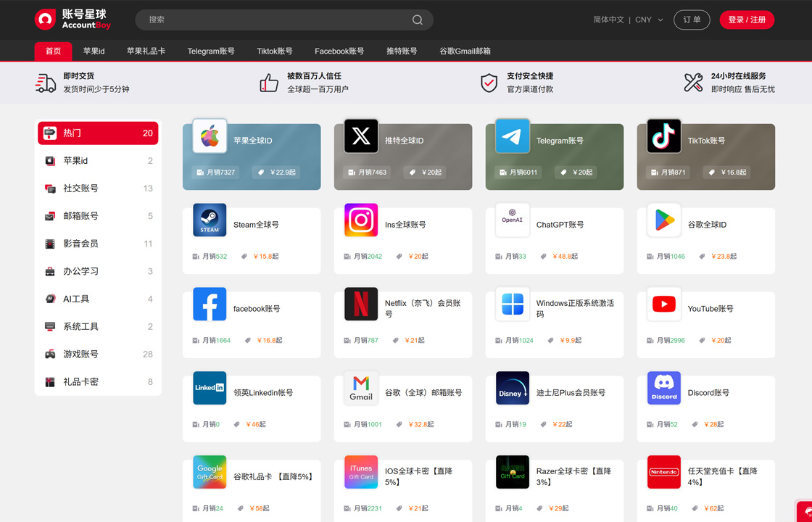
Task: Click the secure payment shield icon
Action: point(489,83)
